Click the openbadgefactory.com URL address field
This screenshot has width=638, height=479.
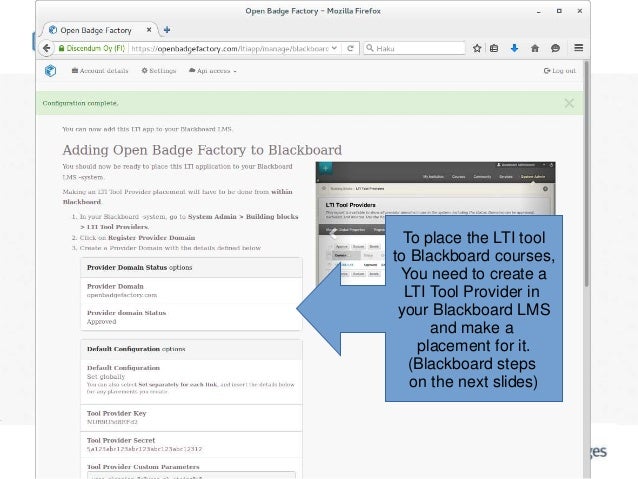tap(229, 48)
